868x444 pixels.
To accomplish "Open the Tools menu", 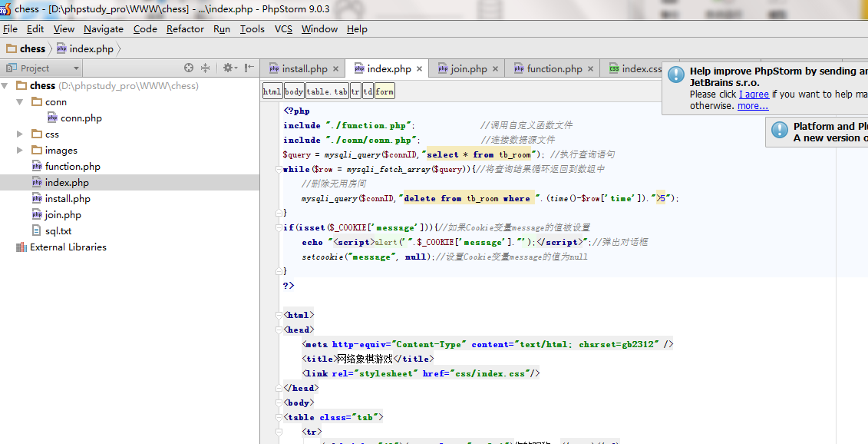I will 252,29.
